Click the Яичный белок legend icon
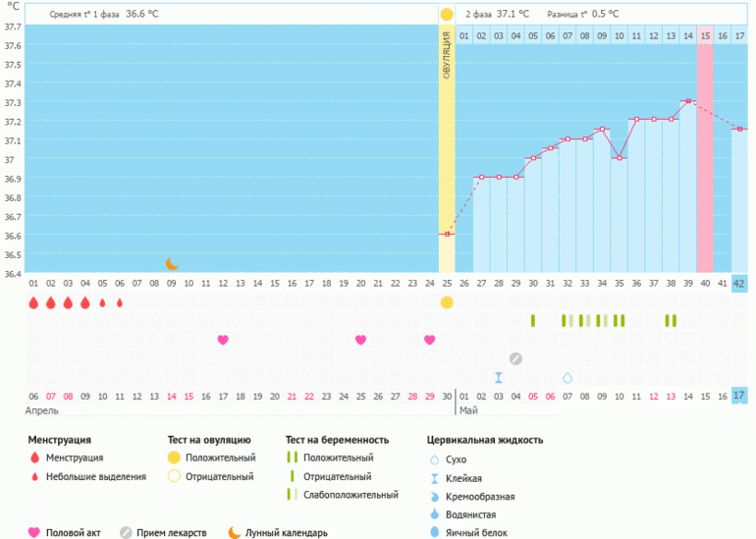Viewport: 756px width, 539px height. point(434,532)
